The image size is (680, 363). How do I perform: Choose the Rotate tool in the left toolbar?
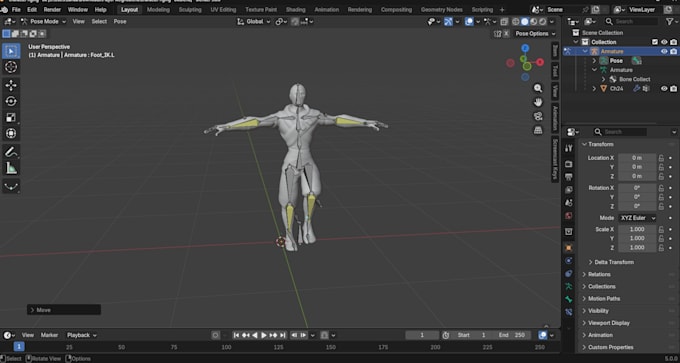pos(11,101)
